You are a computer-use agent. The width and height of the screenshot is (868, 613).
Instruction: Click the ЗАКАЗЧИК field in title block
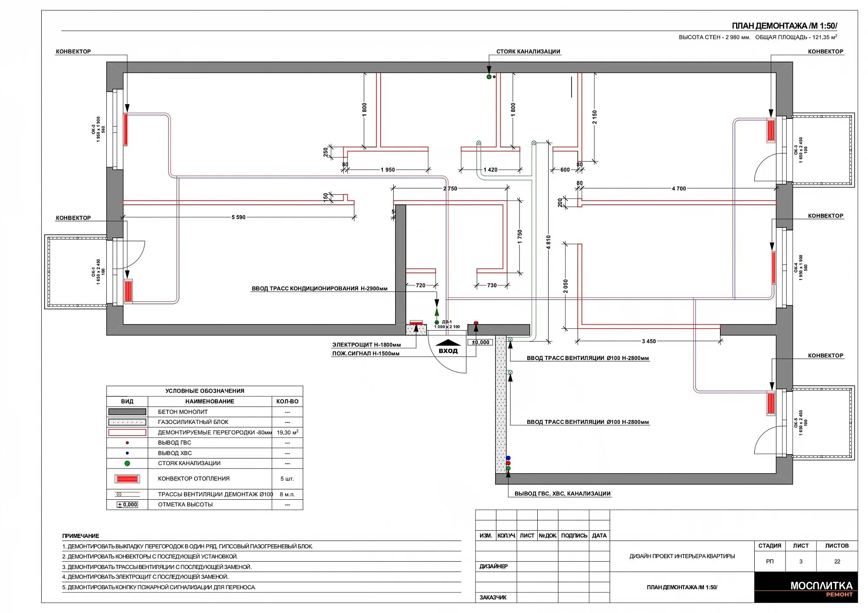coord(493,597)
